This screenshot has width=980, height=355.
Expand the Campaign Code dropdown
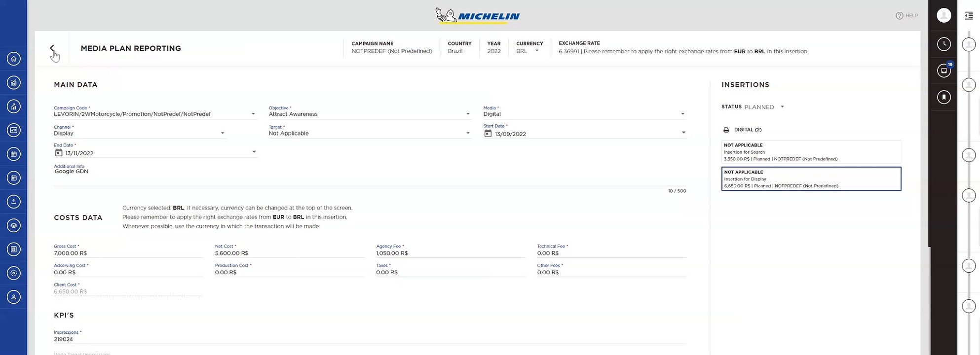[x=253, y=114]
